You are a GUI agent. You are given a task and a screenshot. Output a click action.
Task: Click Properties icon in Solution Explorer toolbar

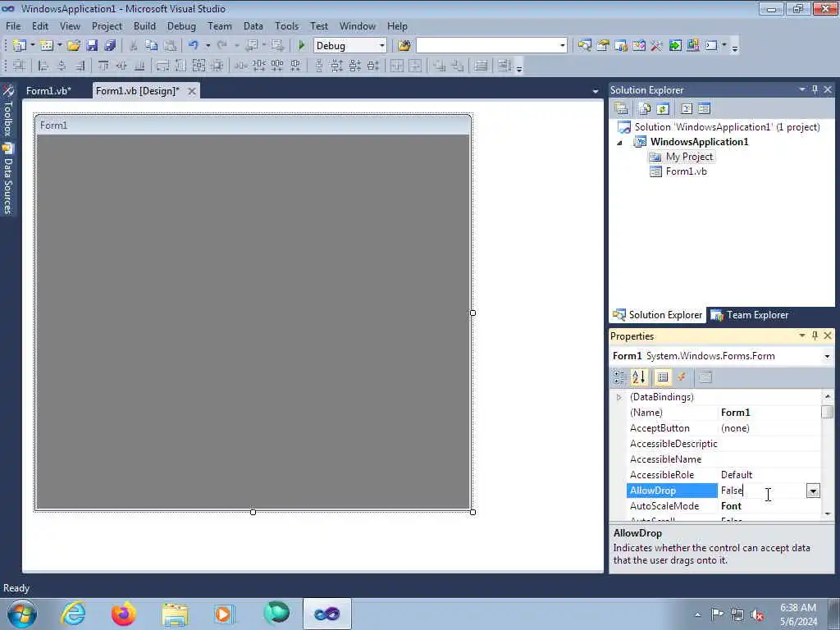(622, 109)
